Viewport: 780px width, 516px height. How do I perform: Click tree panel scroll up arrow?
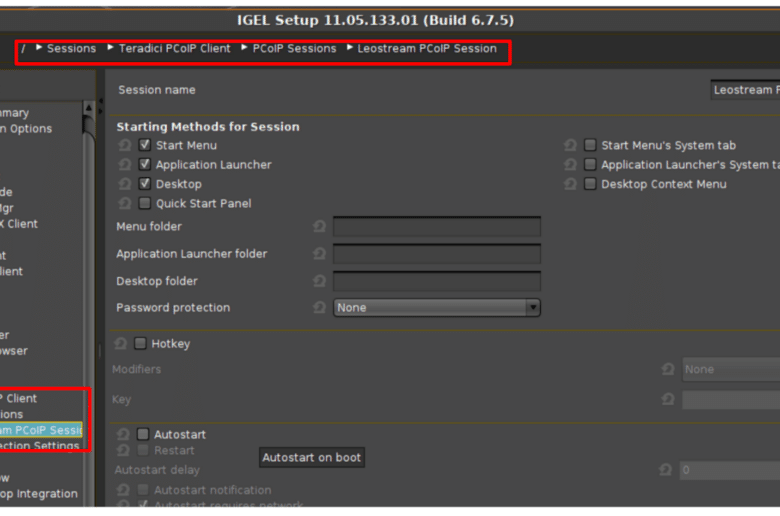(89, 107)
